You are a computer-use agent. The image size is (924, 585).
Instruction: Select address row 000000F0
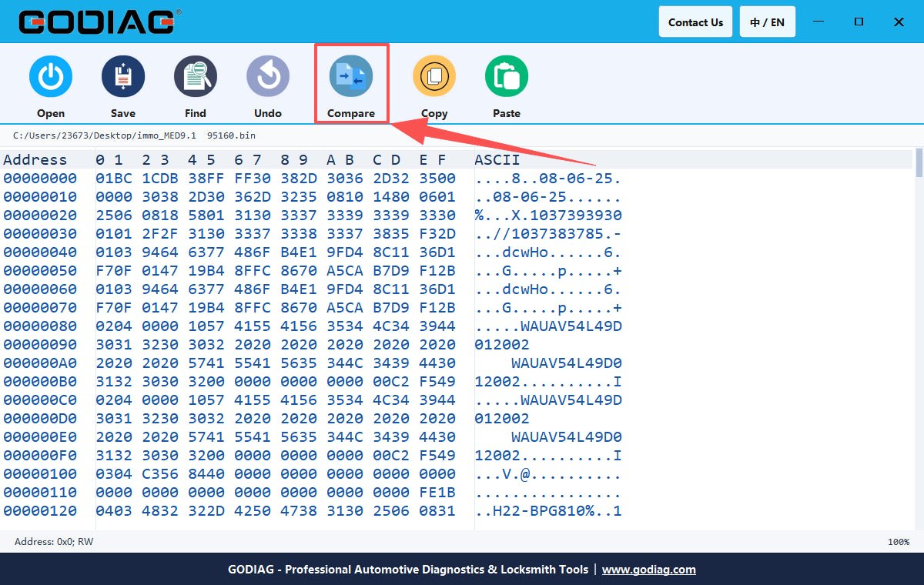pyautogui.click(x=40, y=456)
